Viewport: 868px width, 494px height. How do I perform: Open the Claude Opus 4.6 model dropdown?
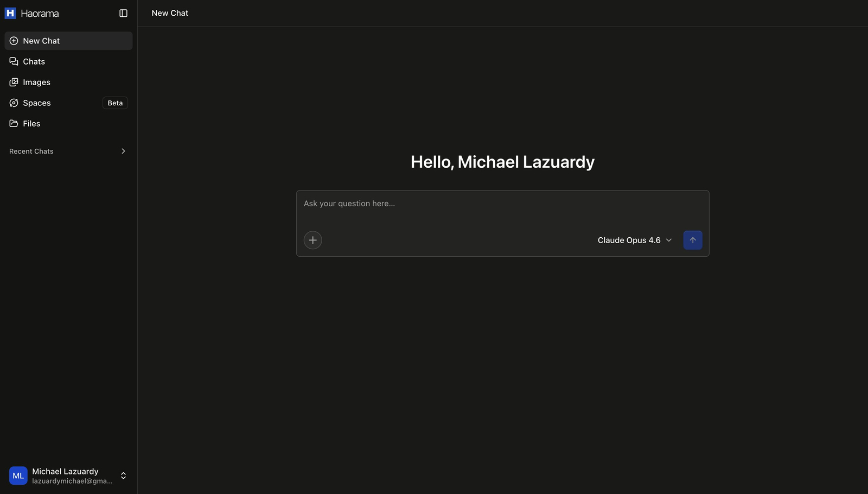point(634,240)
